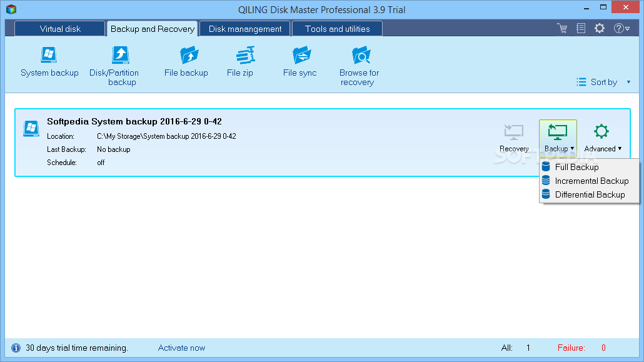Click the Activate now link
The width and height of the screenshot is (644, 362).
181,348
